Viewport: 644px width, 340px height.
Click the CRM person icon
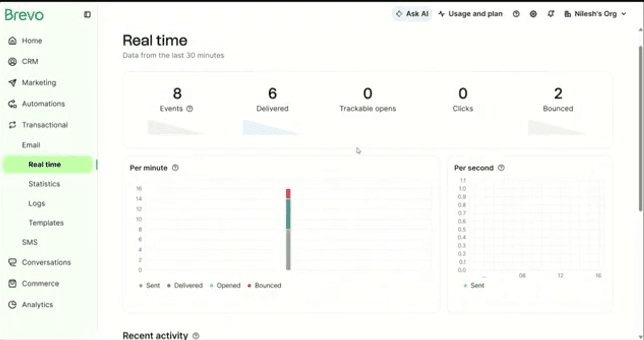(13, 61)
